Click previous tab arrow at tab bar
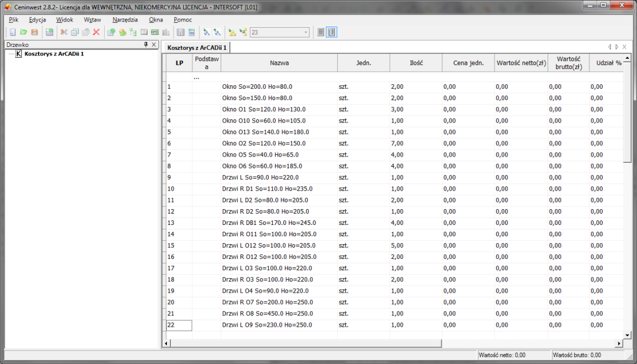This screenshot has height=364, width=637. (x=609, y=47)
